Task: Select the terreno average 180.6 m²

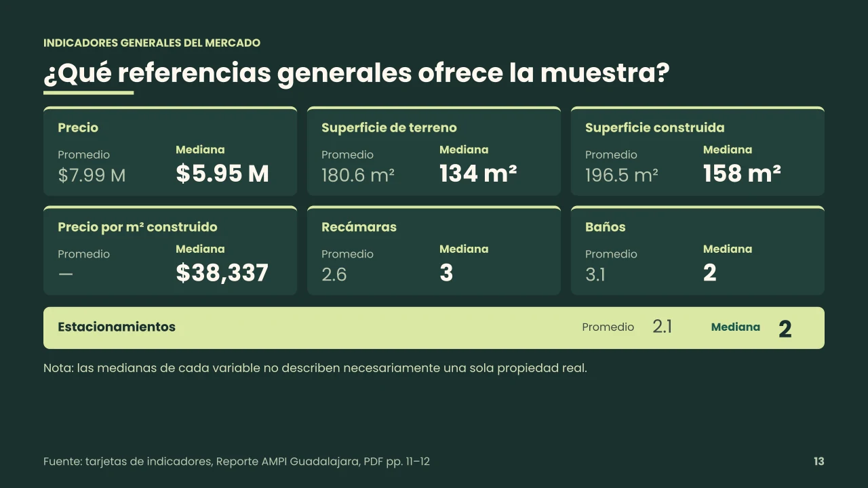Action: click(x=358, y=176)
